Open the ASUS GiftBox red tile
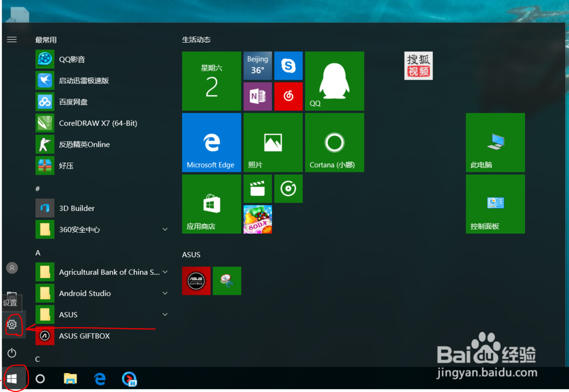The width and height of the screenshot is (569, 392). pyautogui.click(x=196, y=281)
